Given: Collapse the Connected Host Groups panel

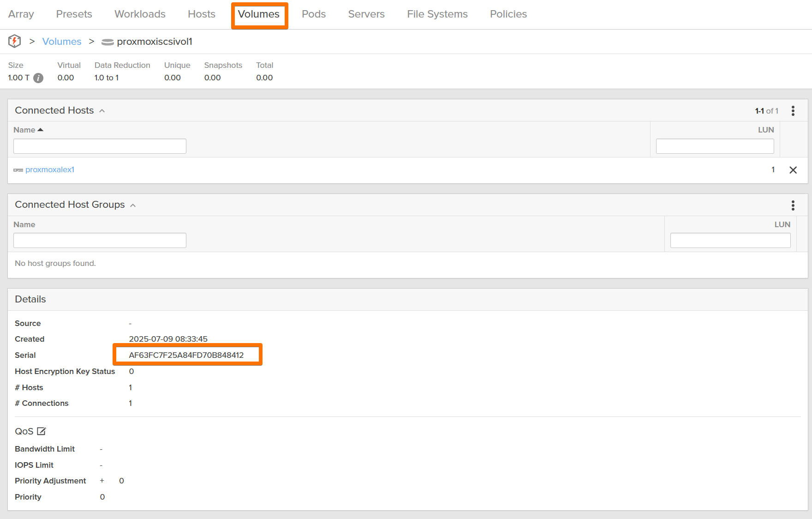Looking at the screenshot, I should tap(133, 205).
